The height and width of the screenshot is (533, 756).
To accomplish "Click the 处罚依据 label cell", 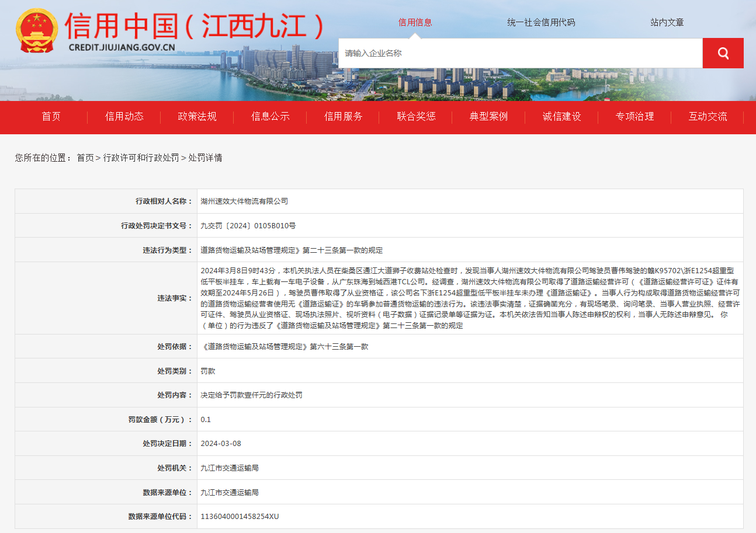I will click(105, 346).
